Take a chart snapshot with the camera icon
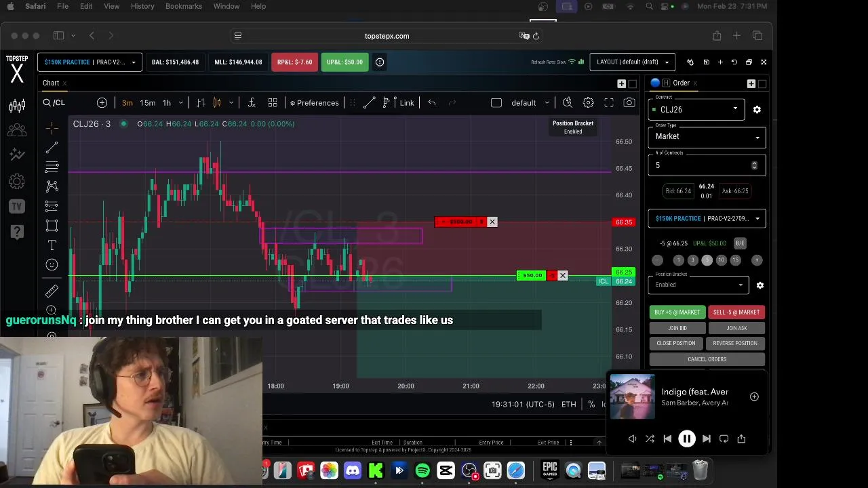Image resolution: width=868 pixels, height=488 pixels. pos(629,102)
